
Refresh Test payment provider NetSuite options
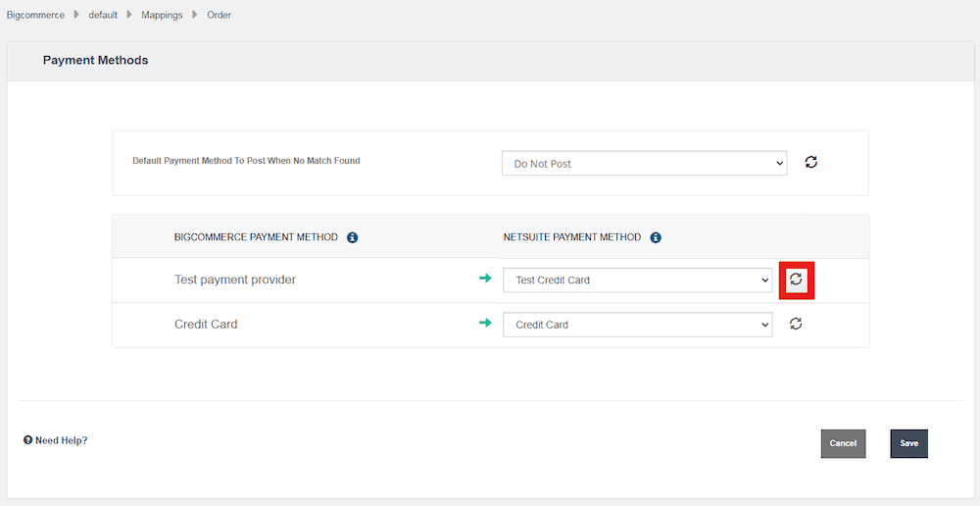(796, 278)
